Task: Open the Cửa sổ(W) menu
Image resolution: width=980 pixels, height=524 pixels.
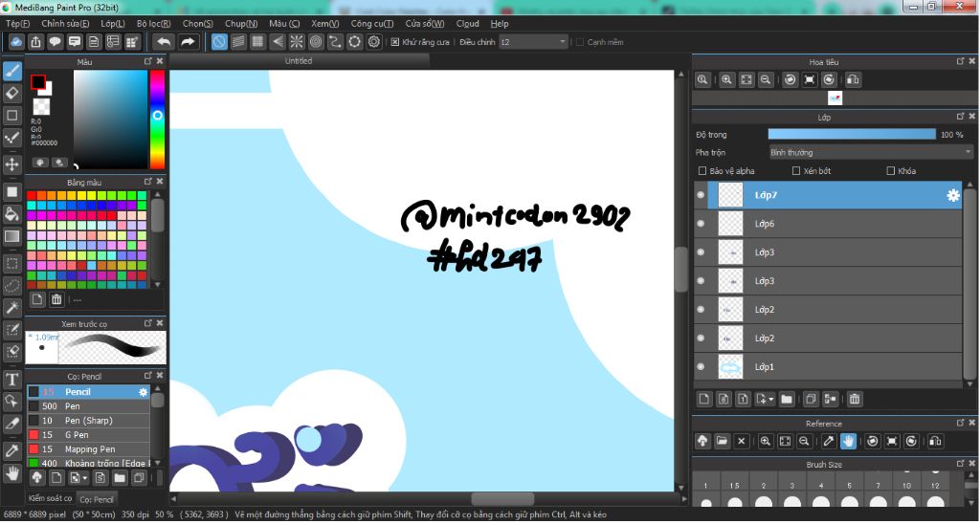Action: click(424, 24)
